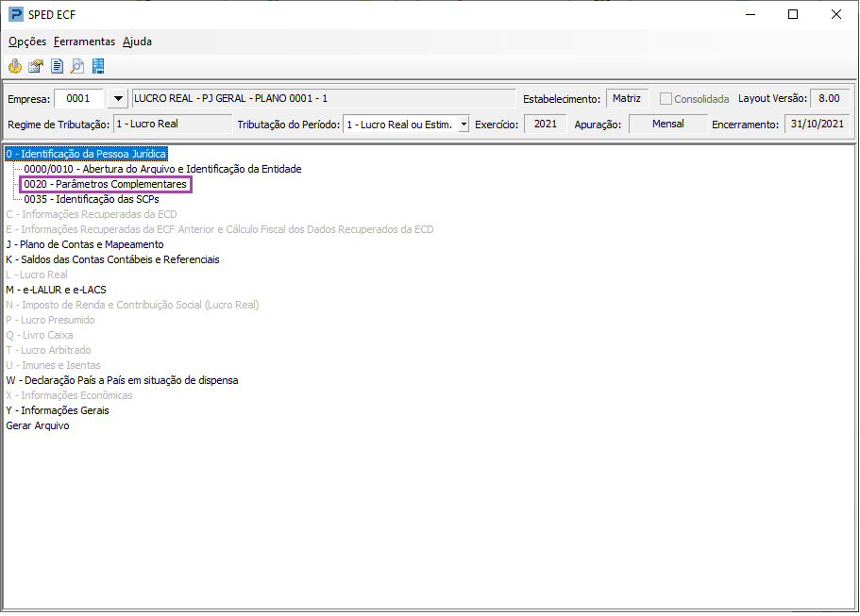Click the Layout Versão field 8.00

click(829, 99)
